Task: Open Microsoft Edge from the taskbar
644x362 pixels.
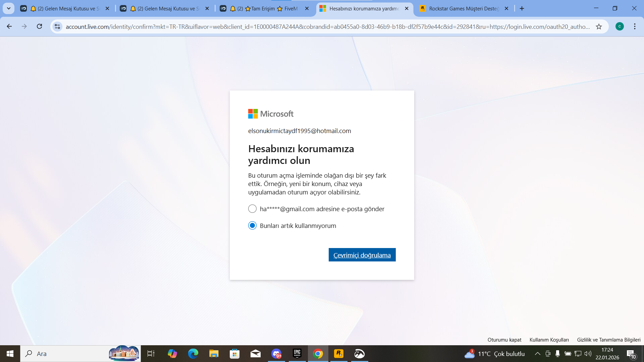Action: (x=193, y=354)
